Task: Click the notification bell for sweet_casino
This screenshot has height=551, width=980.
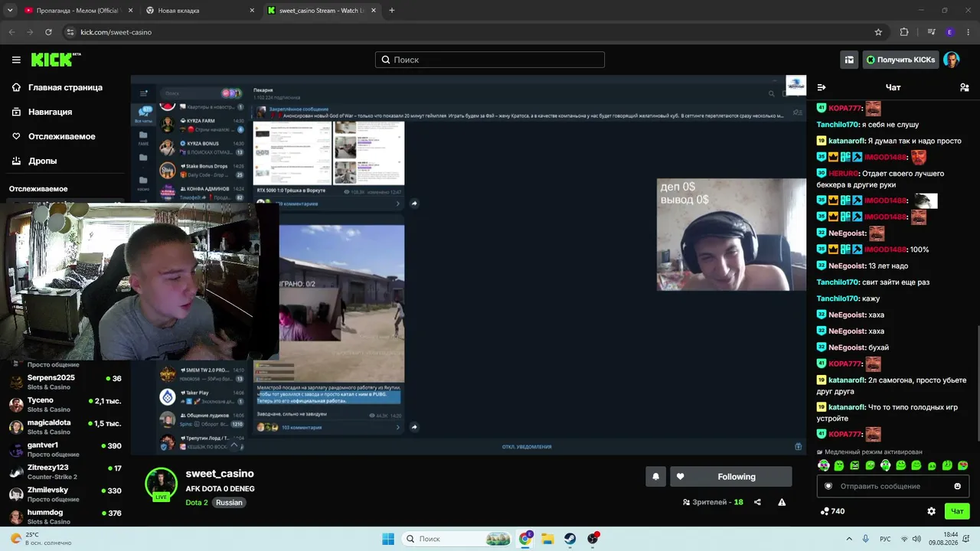Action: pos(655,477)
